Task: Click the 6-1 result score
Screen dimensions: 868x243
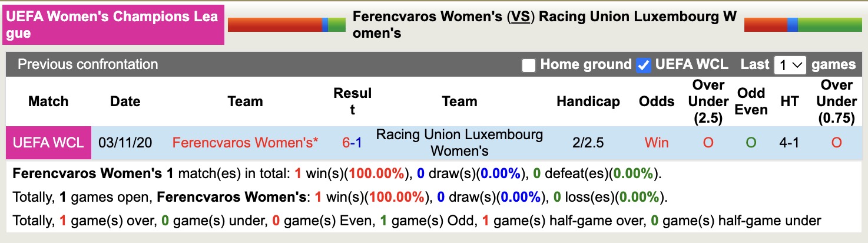Action: (352, 143)
